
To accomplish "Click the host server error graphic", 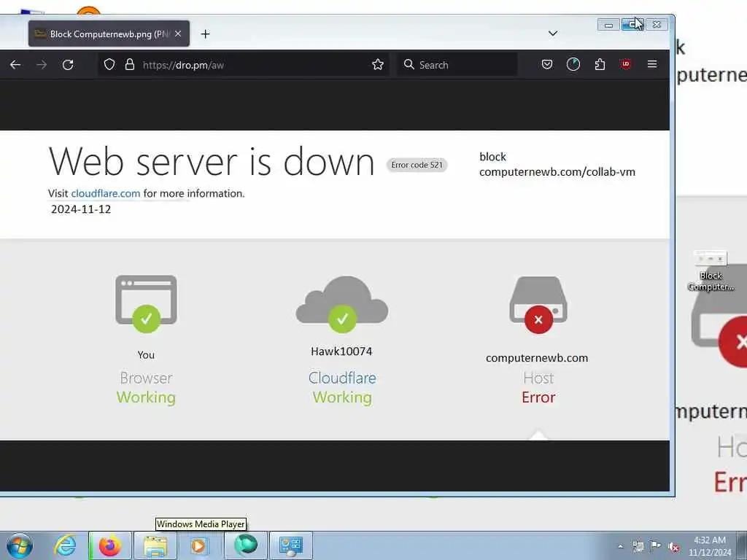I will (538, 305).
